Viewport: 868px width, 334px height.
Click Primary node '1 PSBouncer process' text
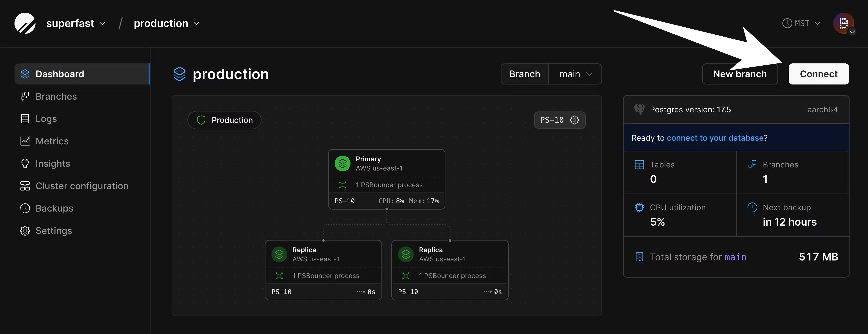[389, 185]
